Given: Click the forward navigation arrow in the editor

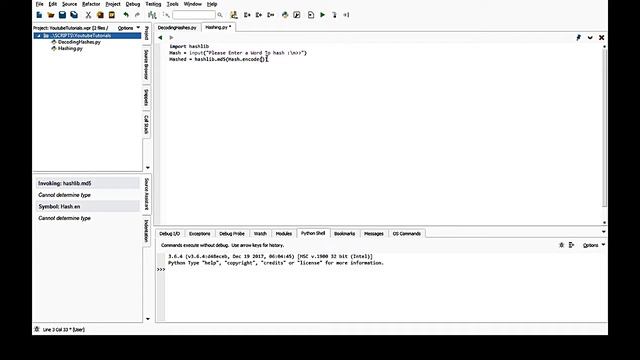Looking at the screenshot, I should pyautogui.click(x=171, y=38).
